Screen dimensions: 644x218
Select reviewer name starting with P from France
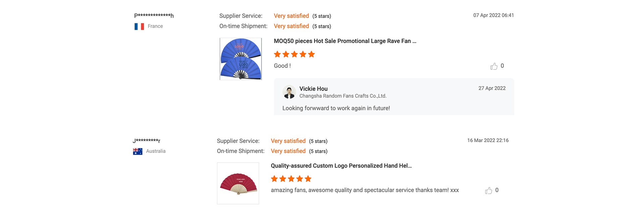click(154, 15)
